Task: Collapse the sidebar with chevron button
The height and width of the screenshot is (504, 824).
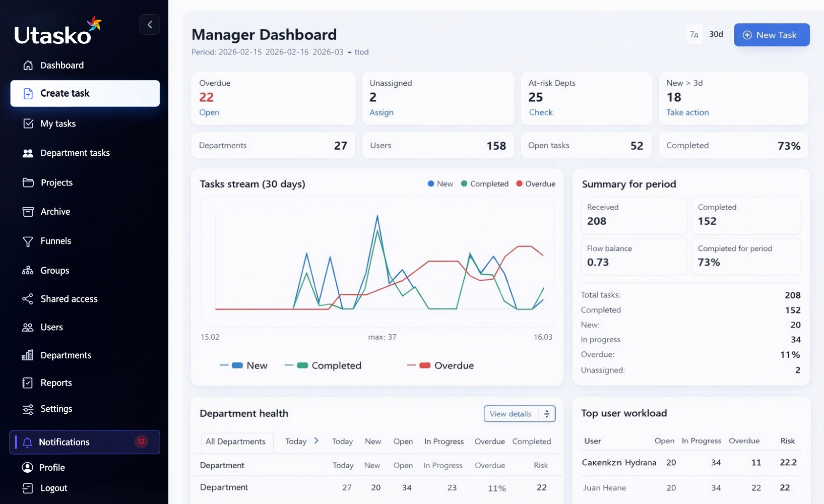Action: pos(150,24)
